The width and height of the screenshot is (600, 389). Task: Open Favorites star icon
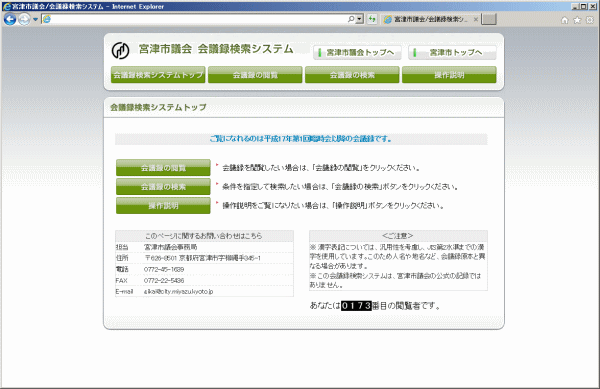click(x=577, y=20)
